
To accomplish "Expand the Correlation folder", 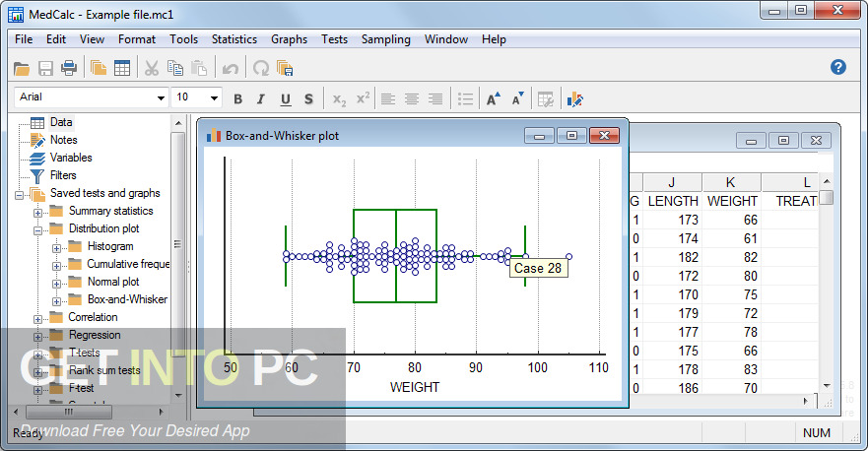I will (37, 319).
